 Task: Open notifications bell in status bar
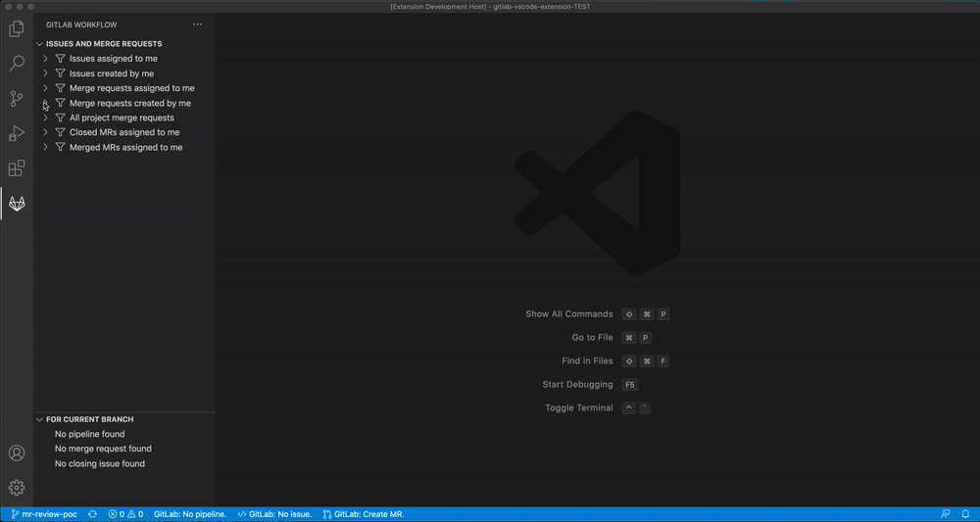click(x=965, y=514)
